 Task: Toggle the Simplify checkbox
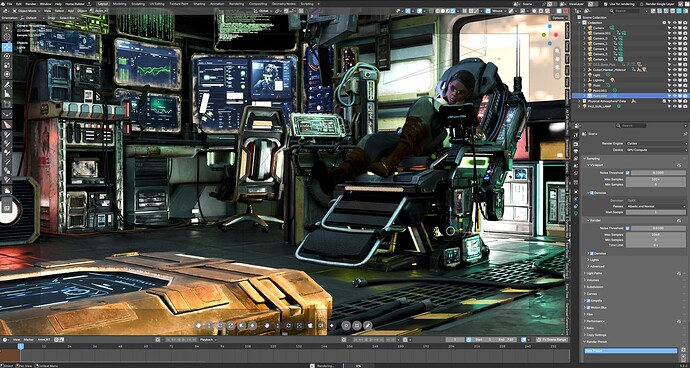coord(588,301)
